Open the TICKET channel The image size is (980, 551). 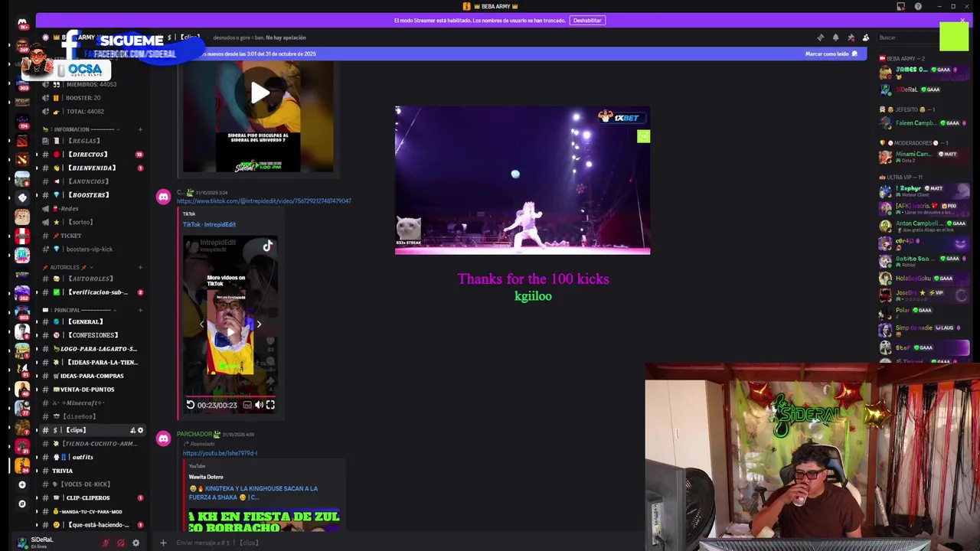[x=91, y=236]
